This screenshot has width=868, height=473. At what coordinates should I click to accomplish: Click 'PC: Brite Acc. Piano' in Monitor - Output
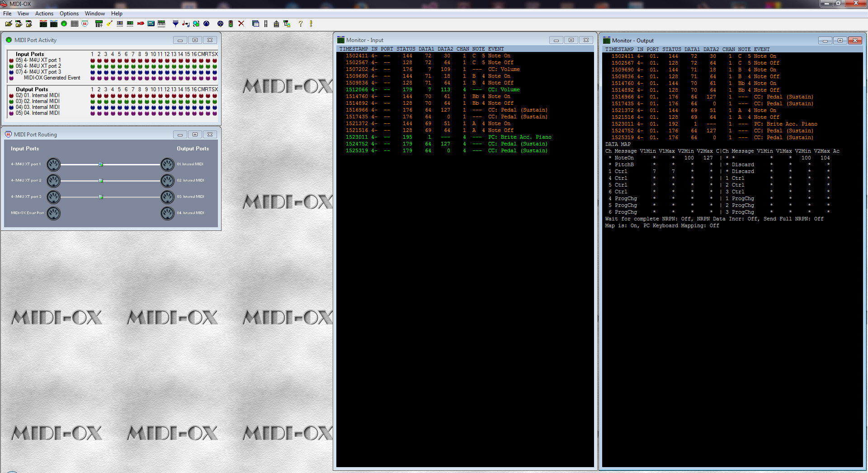pos(785,124)
